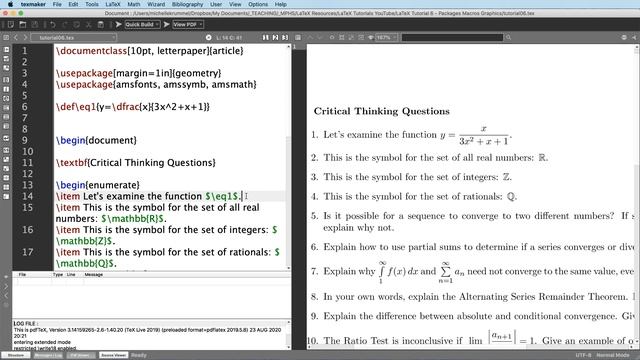Click the Type column header in messages
The height and width of the screenshot is (360, 640).
[58, 275]
